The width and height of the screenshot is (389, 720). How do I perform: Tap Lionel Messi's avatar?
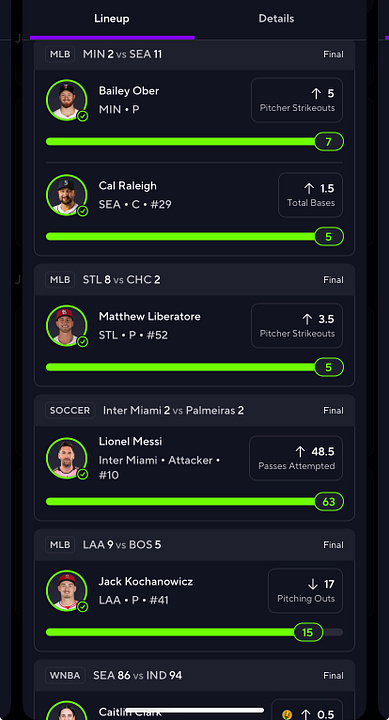(67, 458)
